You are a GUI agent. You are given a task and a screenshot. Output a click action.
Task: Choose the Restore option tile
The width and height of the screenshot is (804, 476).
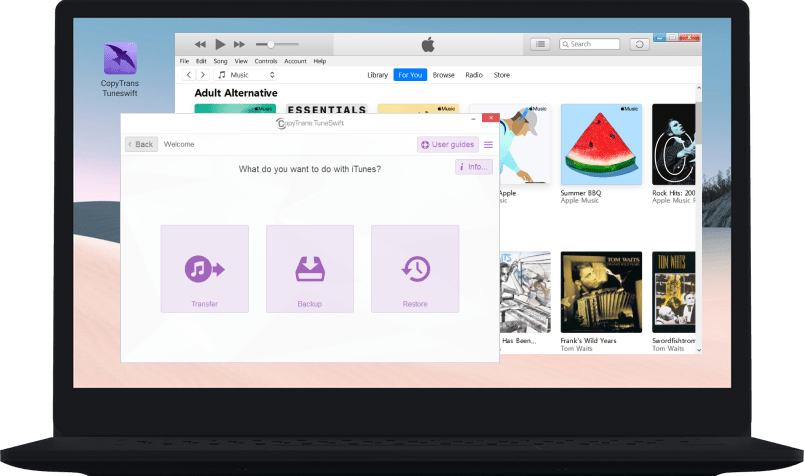[415, 269]
